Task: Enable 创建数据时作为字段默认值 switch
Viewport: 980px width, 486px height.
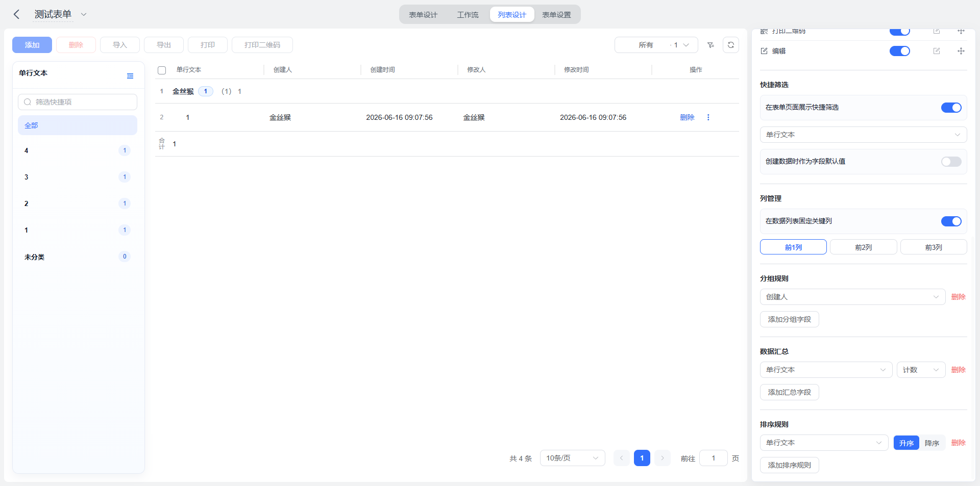Action: [x=951, y=162]
